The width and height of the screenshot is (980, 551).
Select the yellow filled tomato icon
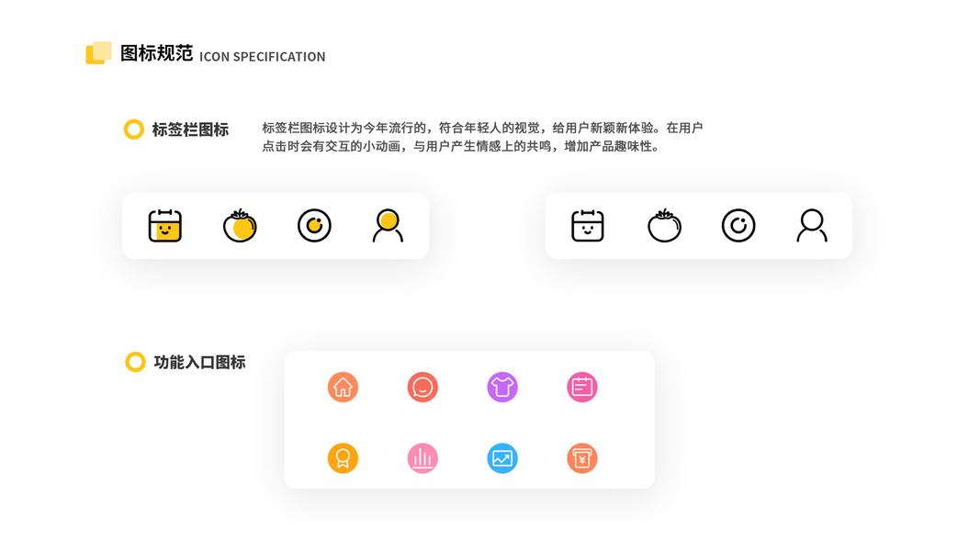coord(240,226)
